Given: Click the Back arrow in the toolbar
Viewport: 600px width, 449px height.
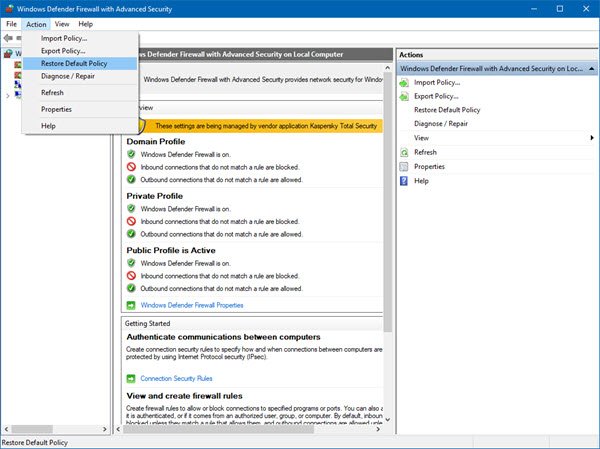Looking at the screenshot, I should [8, 38].
